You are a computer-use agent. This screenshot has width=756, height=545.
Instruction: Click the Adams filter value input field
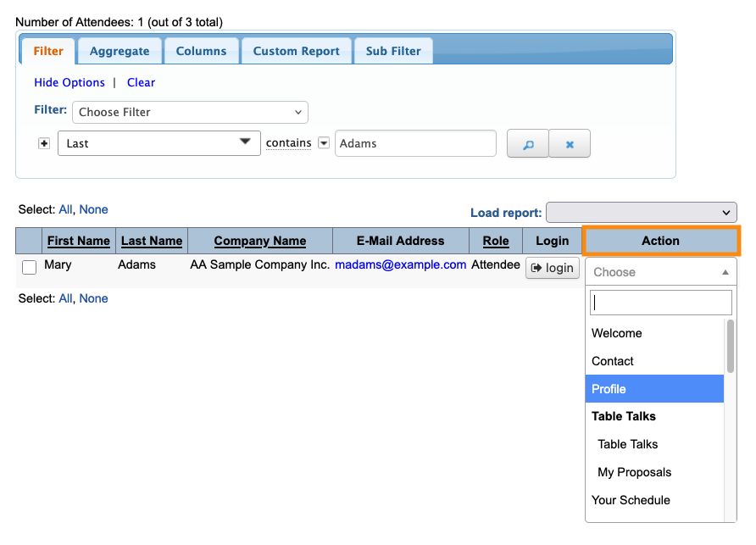[x=415, y=143]
